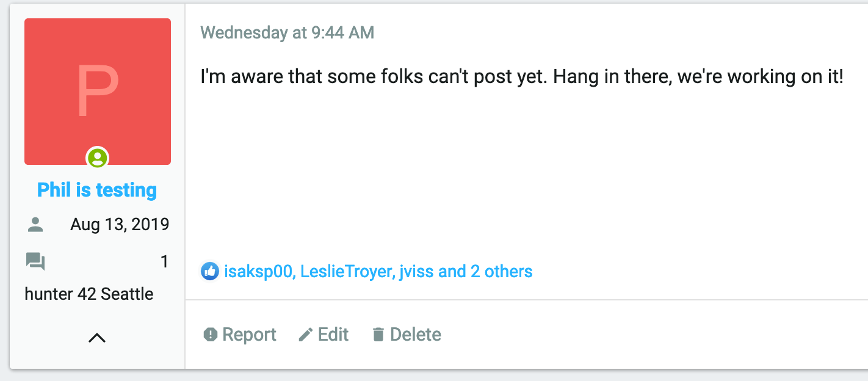868x381 pixels.
Task: Click the Report exclamation icon
Action: (x=211, y=335)
